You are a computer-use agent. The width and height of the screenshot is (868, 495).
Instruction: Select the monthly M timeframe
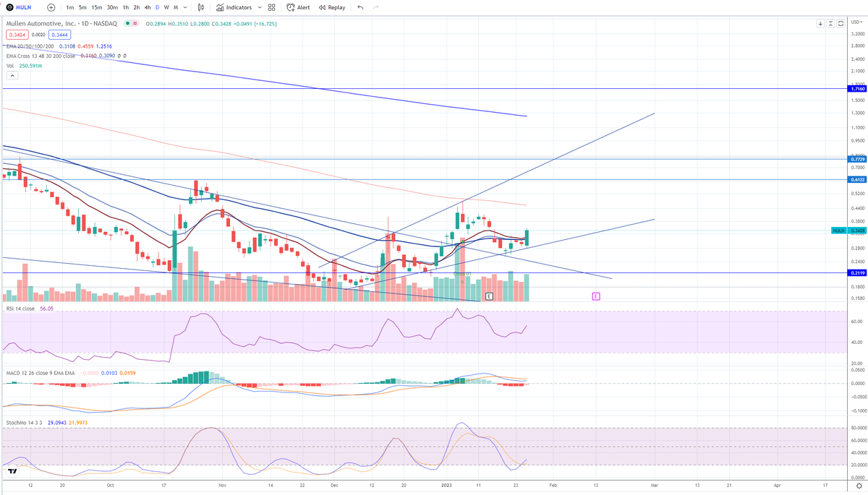[176, 7]
